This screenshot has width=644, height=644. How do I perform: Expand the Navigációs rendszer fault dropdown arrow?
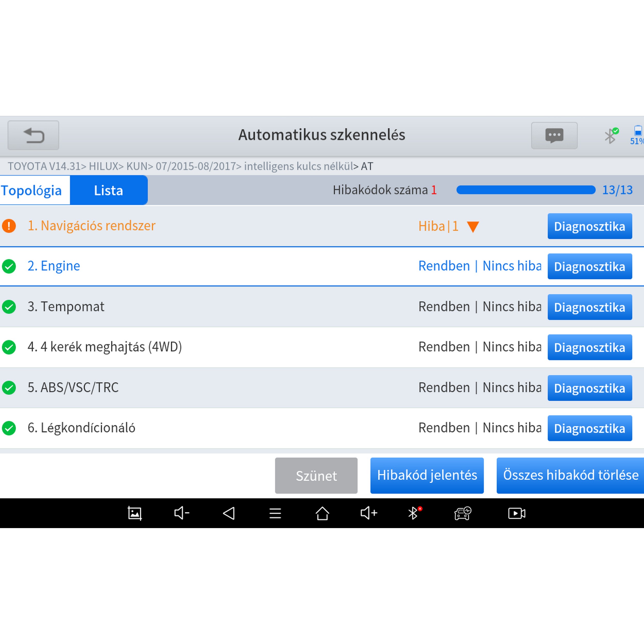coord(473,227)
